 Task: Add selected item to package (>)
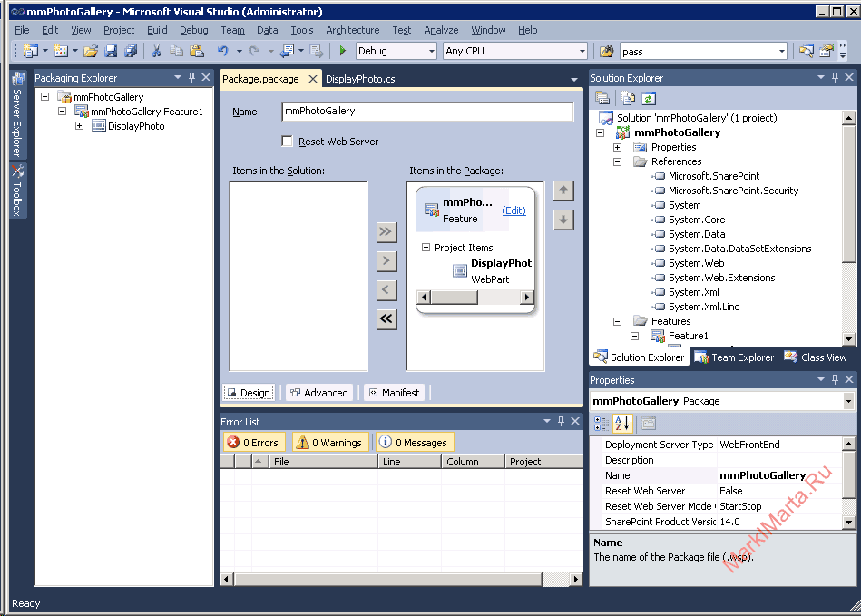pos(386,260)
